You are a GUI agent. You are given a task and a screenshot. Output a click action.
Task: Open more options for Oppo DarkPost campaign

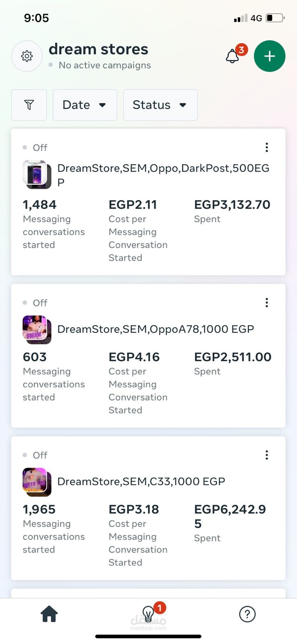pyautogui.click(x=266, y=147)
